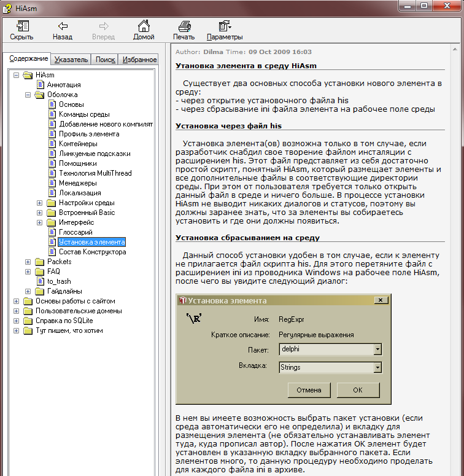Click the page icon beside Аннотация
Screen dimensions: 464x476
click(x=41, y=85)
